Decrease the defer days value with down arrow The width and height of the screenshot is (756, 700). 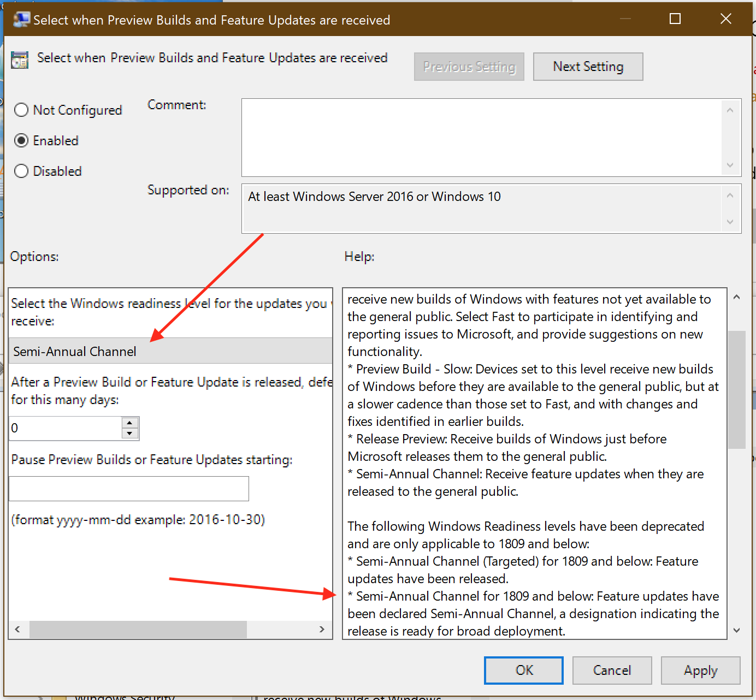tap(129, 434)
